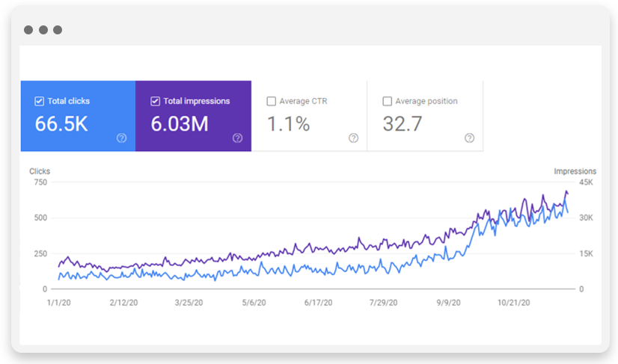This screenshot has width=618, height=364.
Task: Open help icon in Average position card
Action: pos(469,138)
